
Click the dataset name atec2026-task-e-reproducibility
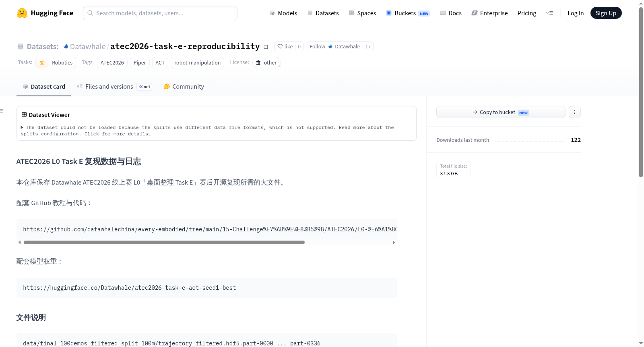pos(185,46)
